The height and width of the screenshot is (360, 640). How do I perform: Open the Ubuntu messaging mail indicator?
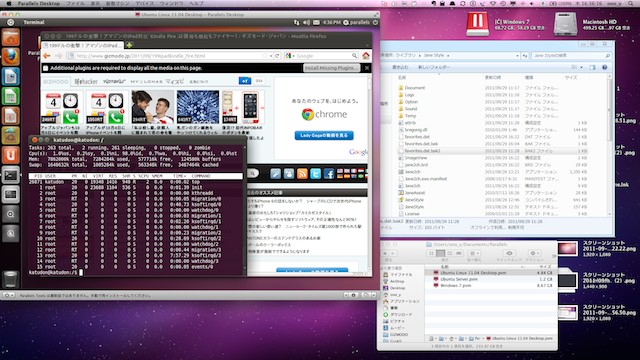[316, 22]
